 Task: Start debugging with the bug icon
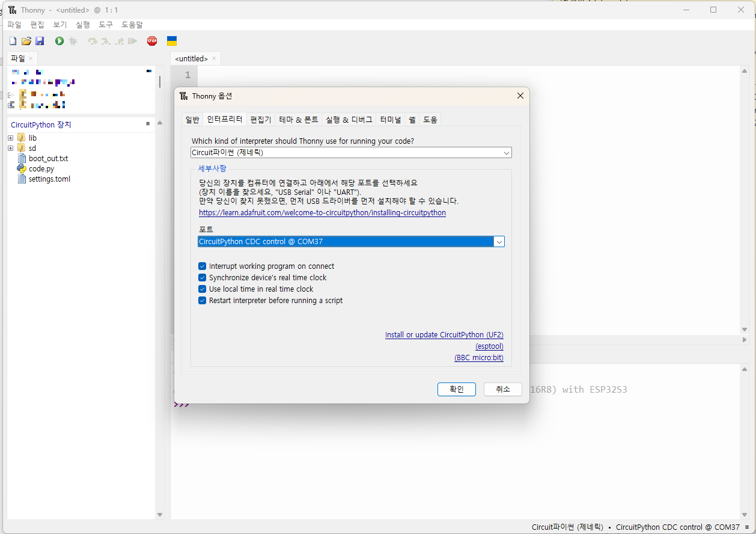[73, 40]
